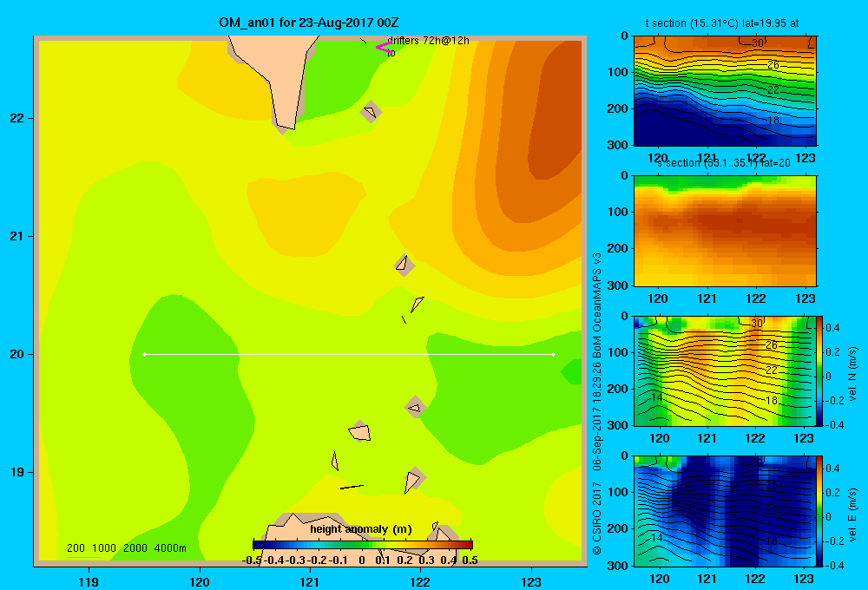Click the magenta drifter track marker
Screen dimensions: 868x590
383,47
